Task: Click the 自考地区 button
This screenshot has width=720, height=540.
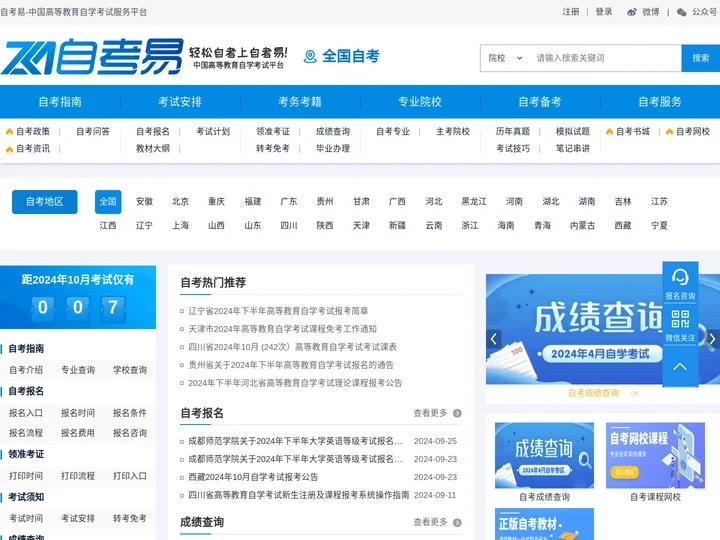Action: click(45, 202)
